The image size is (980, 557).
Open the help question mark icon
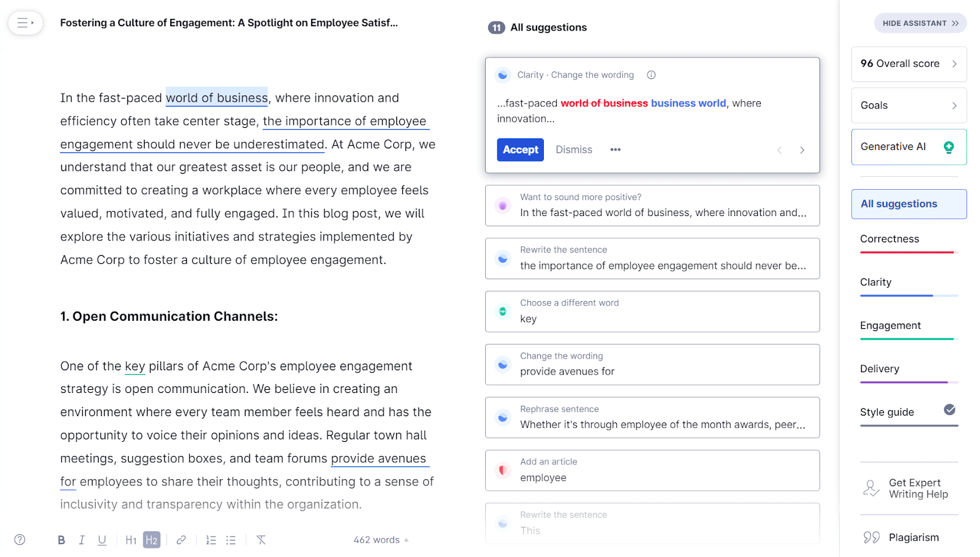pyautogui.click(x=20, y=539)
